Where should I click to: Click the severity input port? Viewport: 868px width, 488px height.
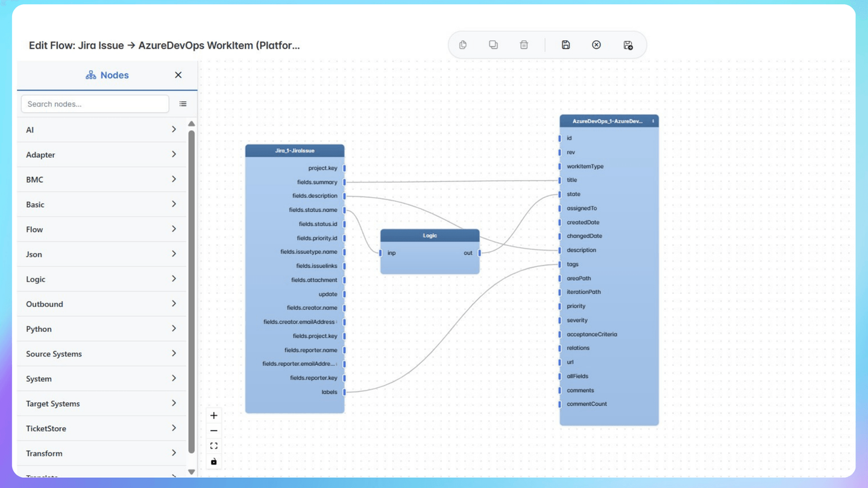pos(560,321)
